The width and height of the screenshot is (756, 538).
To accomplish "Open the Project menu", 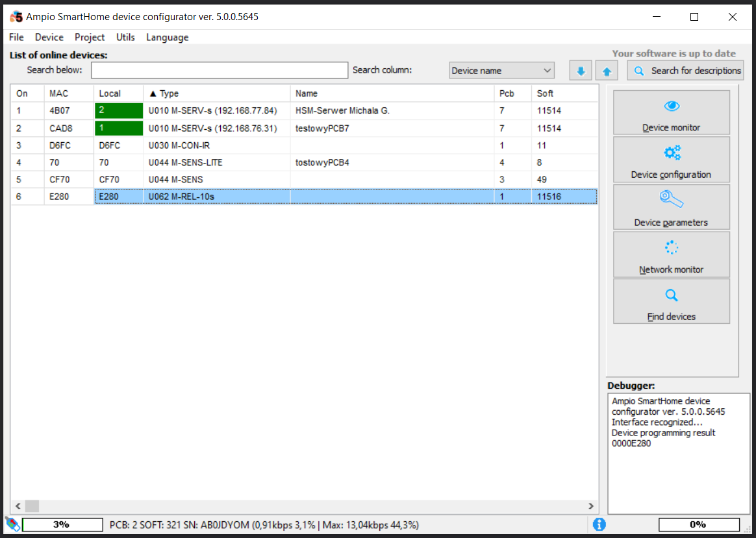I will [90, 37].
